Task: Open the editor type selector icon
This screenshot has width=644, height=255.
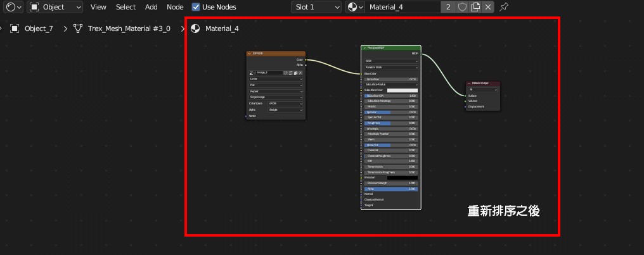Action: [13, 7]
